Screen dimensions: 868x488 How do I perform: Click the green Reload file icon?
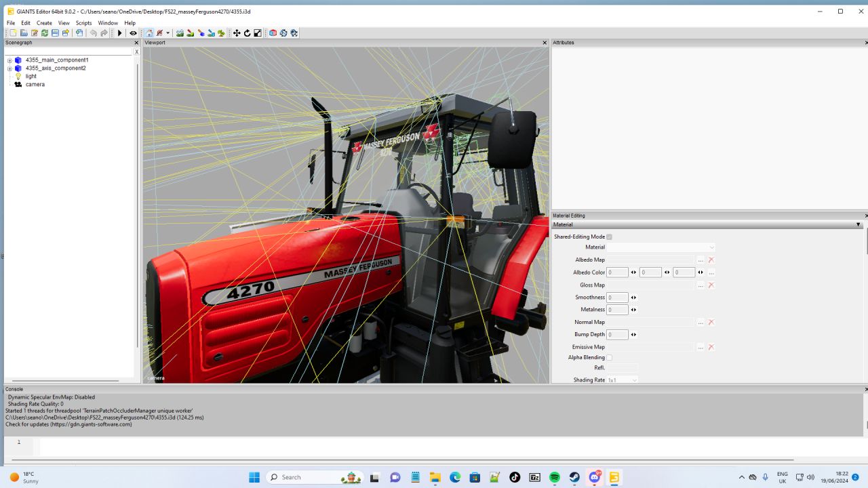pyautogui.click(x=45, y=33)
